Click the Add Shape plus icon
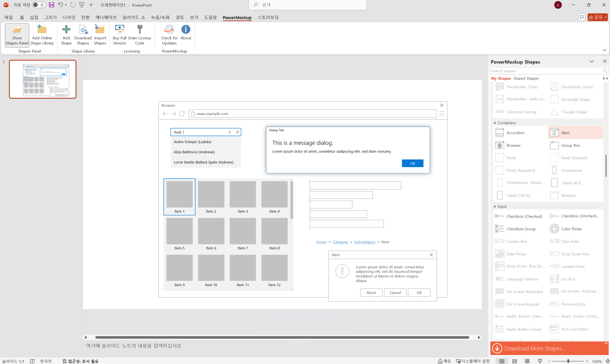Screen dimensions: 610x364 (x=66, y=30)
